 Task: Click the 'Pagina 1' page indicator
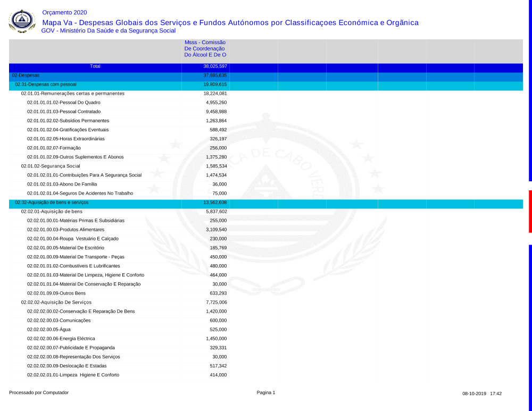(266, 393)
